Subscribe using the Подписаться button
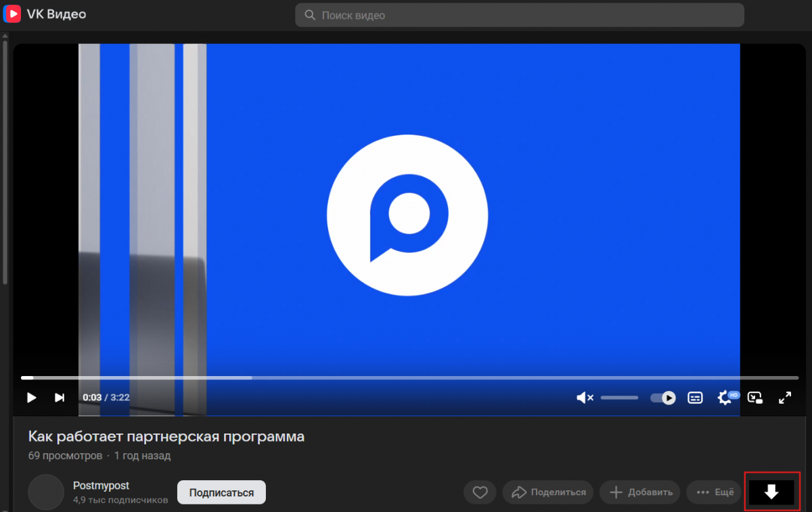Viewport: 812px width, 512px height. click(221, 492)
